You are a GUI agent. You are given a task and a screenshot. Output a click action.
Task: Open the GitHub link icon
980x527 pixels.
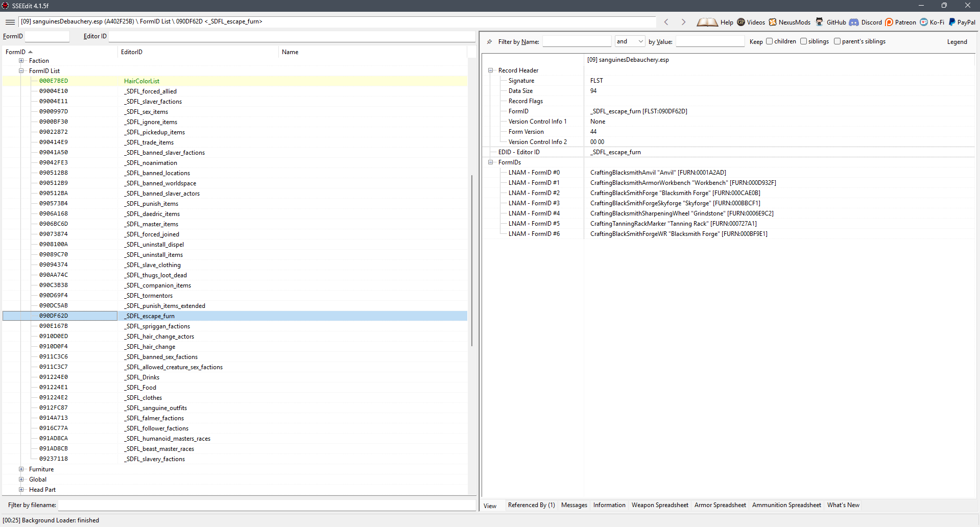[x=820, y=22]
